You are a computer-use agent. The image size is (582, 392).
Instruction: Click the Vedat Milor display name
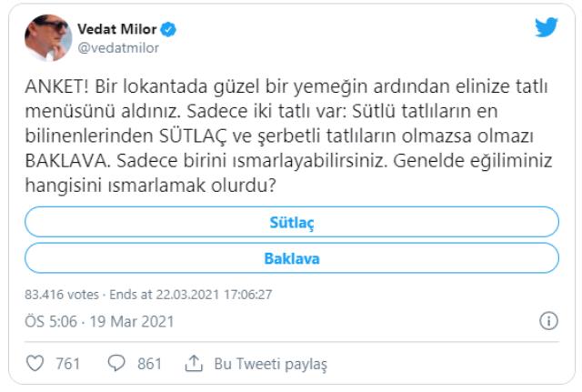click(121, 30)
